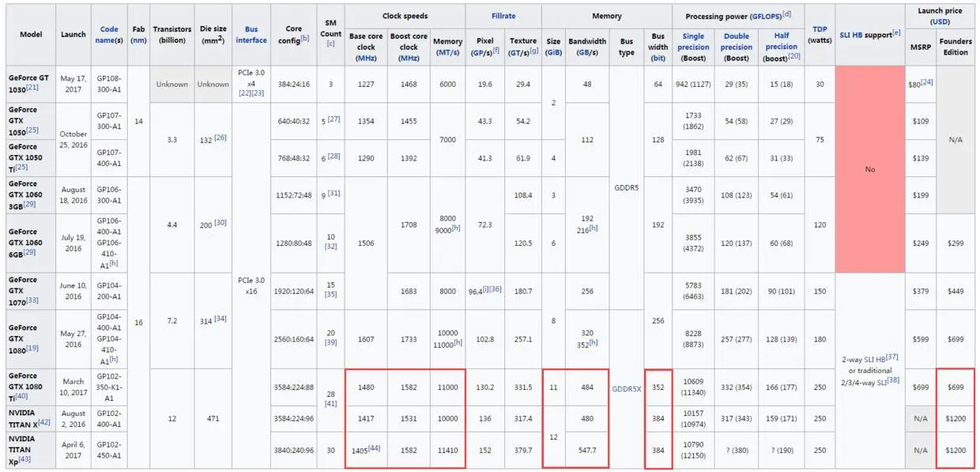Select die size value 471
Image resolution: width=980 pixels, height=472 pixels.
tap(213, 419)
